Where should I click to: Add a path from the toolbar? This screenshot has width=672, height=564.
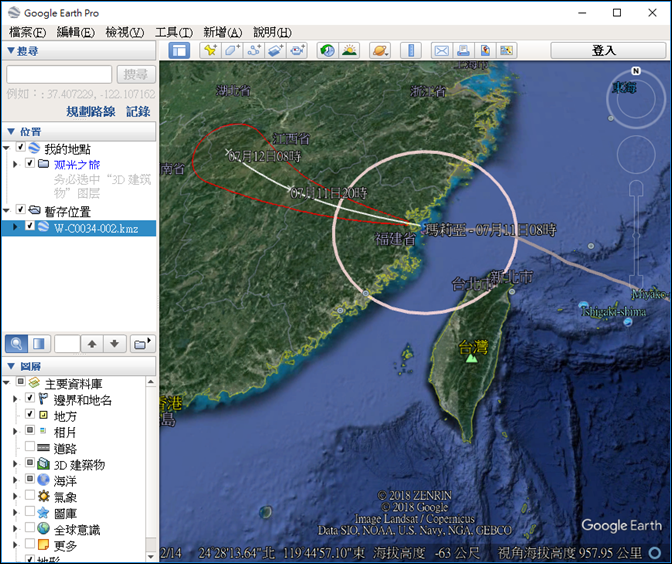pyautogui.click(x=254, y=51)
